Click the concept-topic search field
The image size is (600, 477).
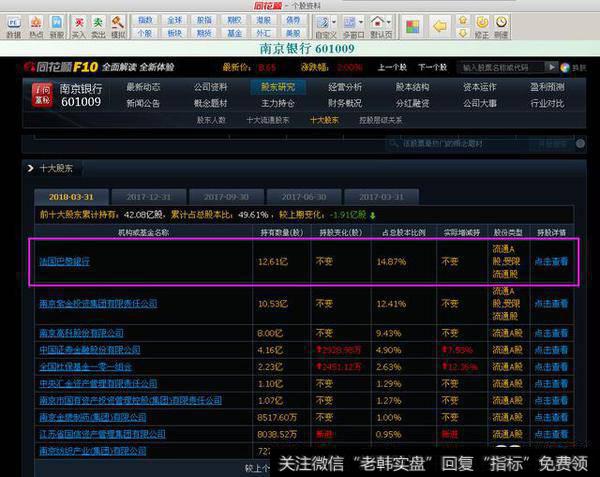coord(457,144)
